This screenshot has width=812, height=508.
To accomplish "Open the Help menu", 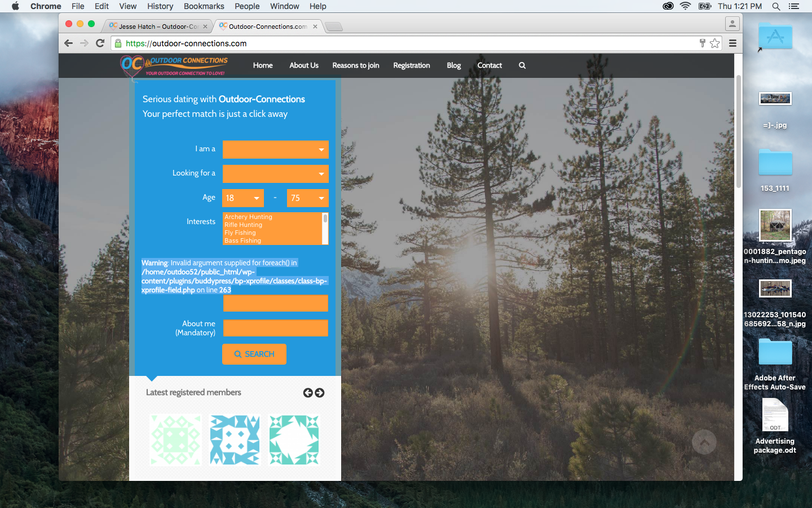I will coord(318,6).
